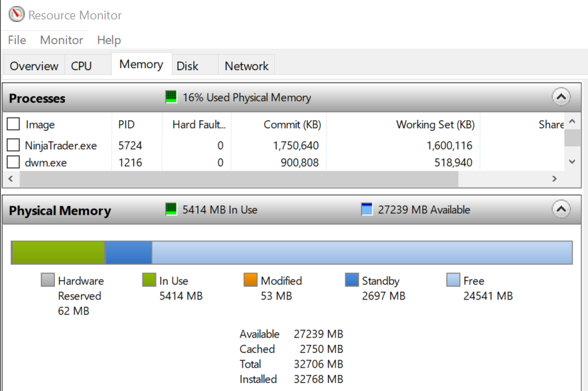Click the light blue Free legend square
The width and height of the screenshot is (588, 391).
454,280
